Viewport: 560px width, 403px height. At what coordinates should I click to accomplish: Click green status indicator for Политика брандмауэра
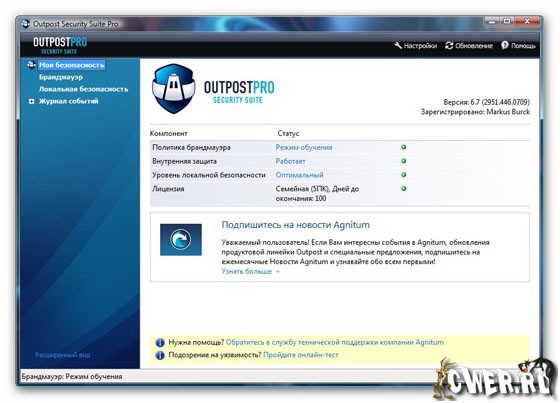click(404, 147)
